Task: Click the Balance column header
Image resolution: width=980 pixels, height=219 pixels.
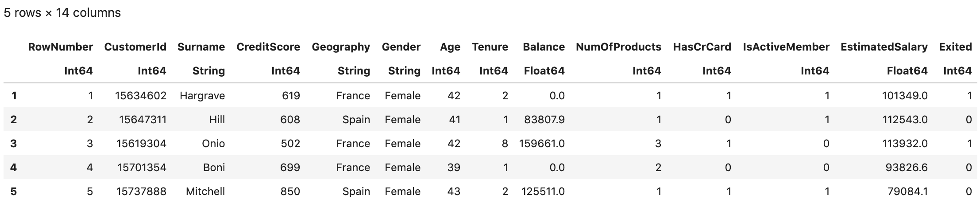Action: [544, 47]
